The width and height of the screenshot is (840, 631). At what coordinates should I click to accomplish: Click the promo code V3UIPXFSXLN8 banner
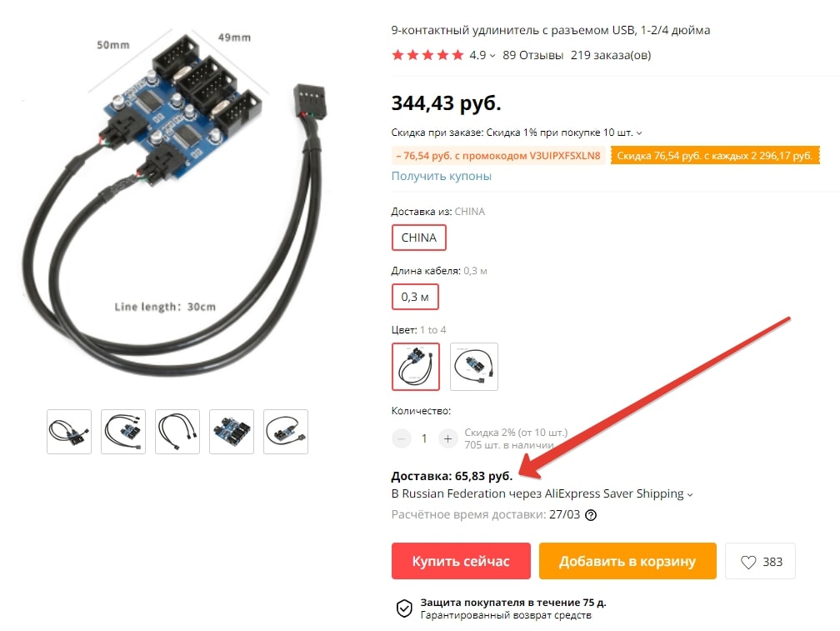[498, 156]
